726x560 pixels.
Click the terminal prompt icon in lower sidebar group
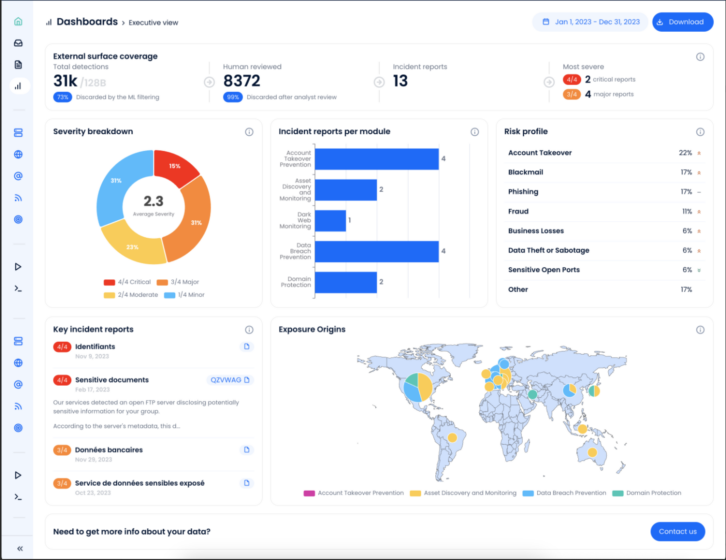(x=18, y=497)
